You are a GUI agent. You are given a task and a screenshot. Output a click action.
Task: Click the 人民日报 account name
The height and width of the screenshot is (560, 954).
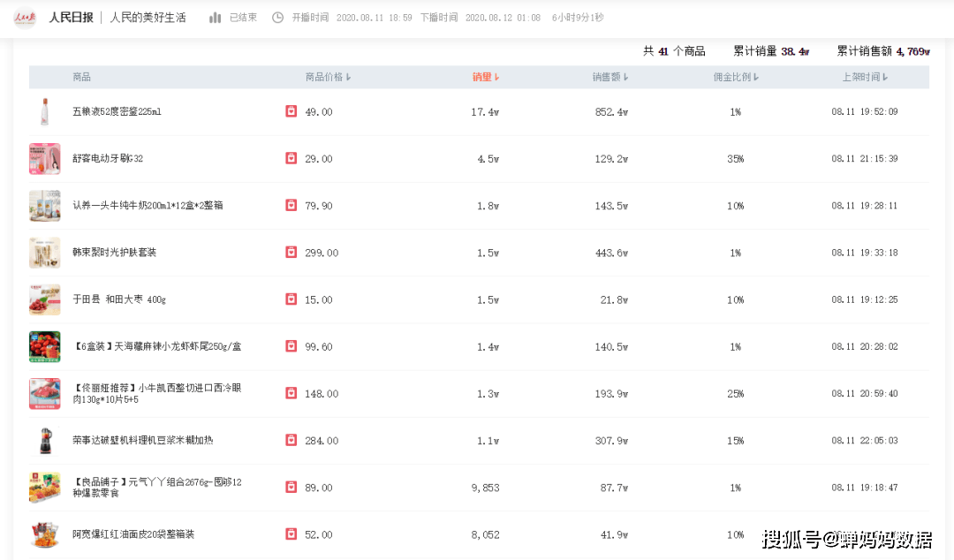click(72, 18)
